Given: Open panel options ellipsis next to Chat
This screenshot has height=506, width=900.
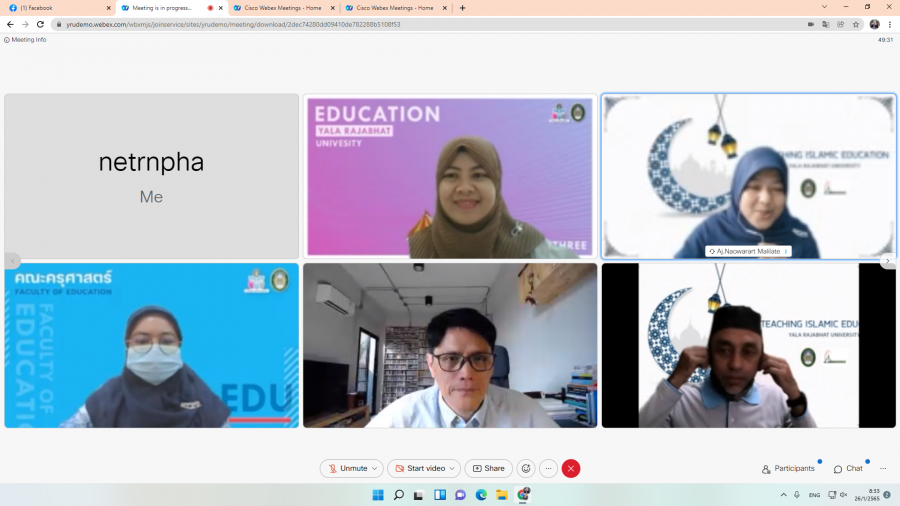Looking at the screenshot, I should (x=883, y=468).
